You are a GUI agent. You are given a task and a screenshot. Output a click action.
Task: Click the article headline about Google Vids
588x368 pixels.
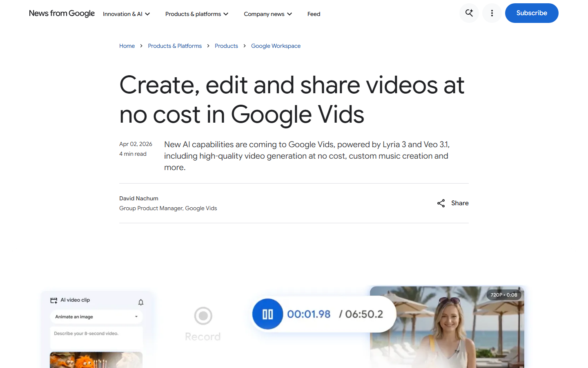(292, 99)
